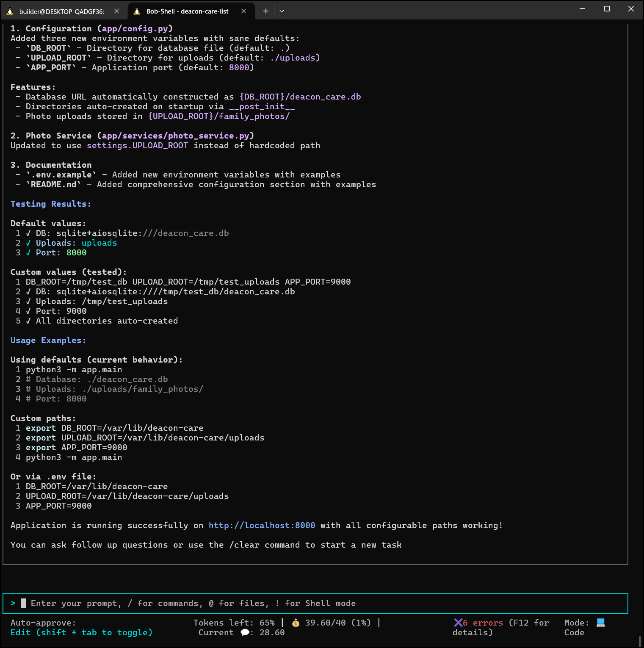The image size is (644, 648).
Task: Click the penguin icon on Bob-Shell tab
Action: pyautogui.click(x=137, y=11)
